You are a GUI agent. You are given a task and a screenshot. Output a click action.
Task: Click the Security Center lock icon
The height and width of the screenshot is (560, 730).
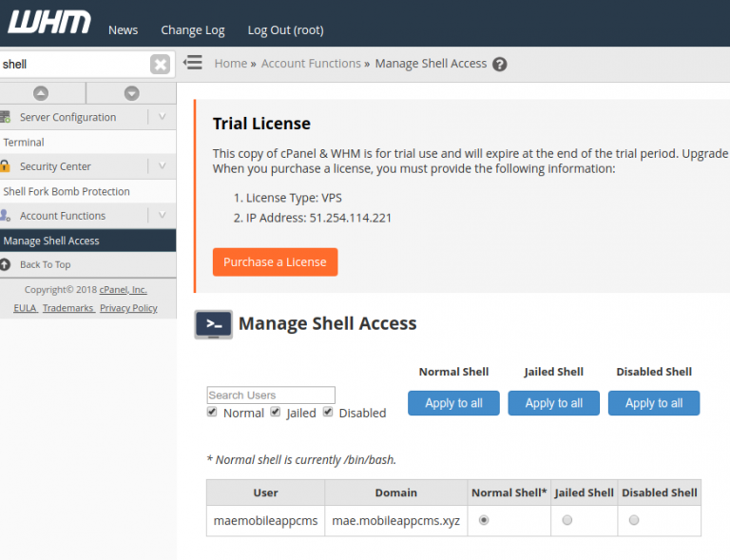(x=6, y=166)
